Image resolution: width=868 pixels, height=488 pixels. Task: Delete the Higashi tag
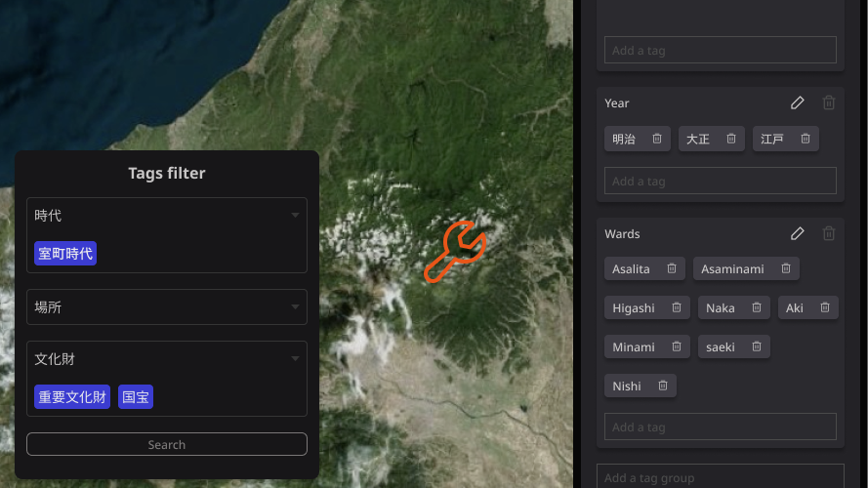click(x=677, y=307)
